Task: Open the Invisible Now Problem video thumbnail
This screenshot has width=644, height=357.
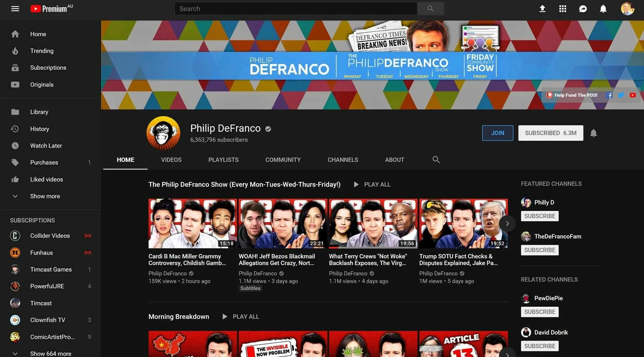Action: tap(283, 344)
